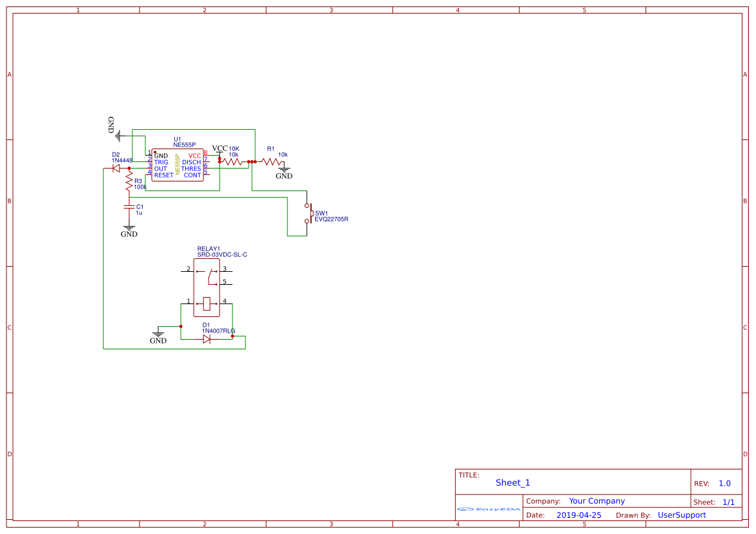Click the EVQ22705R part name text
The width and height of the screenshot is (756, 534).
coord(331,219)
